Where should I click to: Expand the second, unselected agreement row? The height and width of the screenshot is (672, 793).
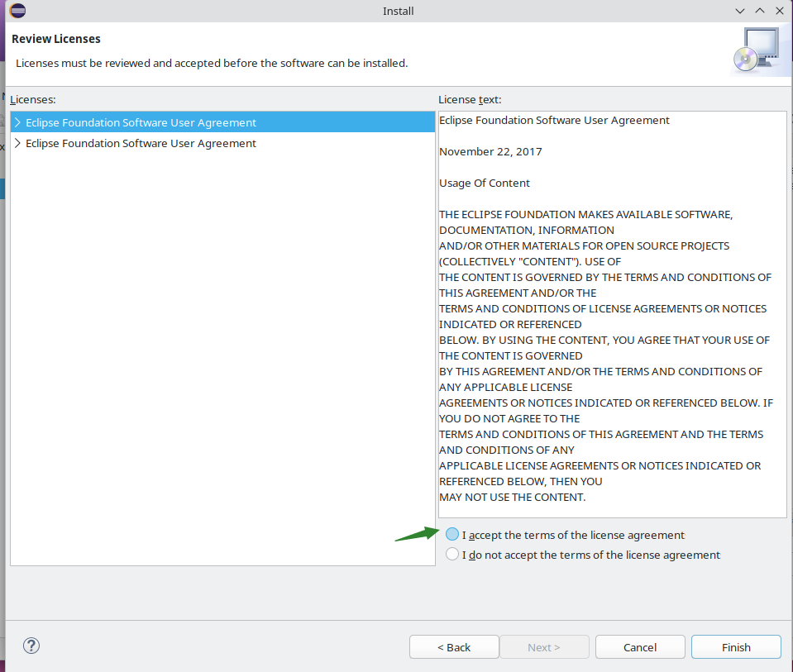click(x=17, y=143)
